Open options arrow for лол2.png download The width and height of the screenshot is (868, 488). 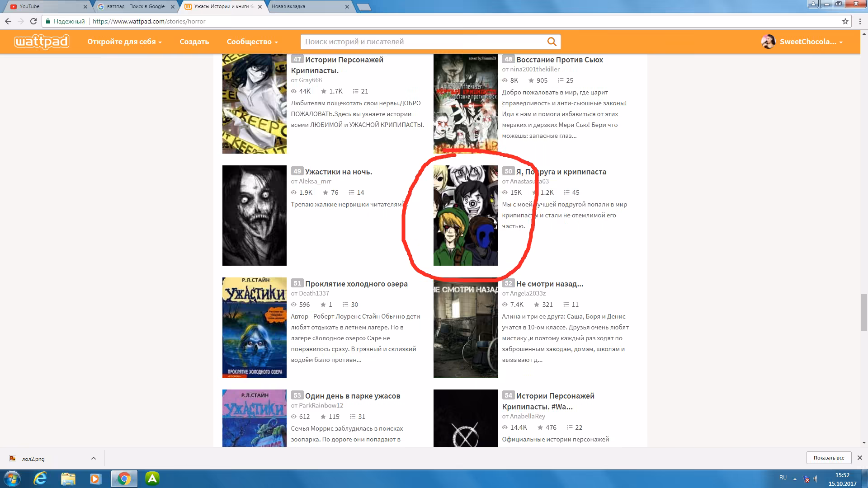tap(94, 458)
